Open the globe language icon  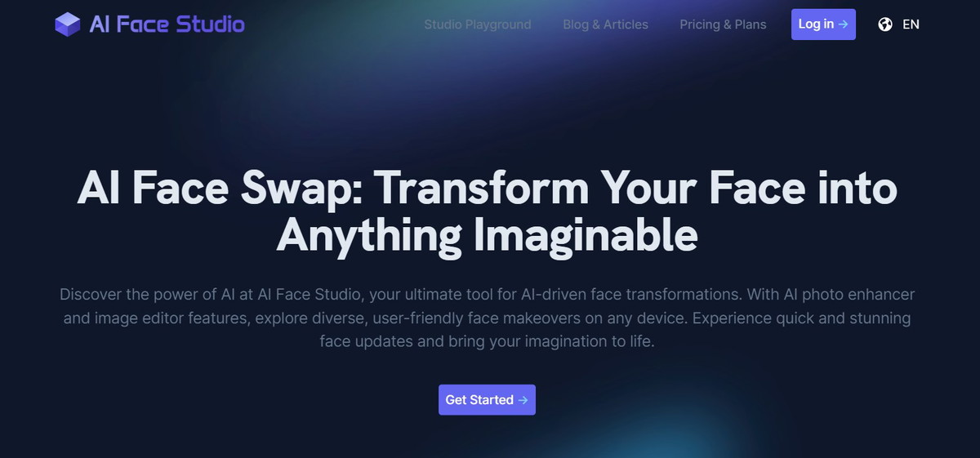[885, 24]
